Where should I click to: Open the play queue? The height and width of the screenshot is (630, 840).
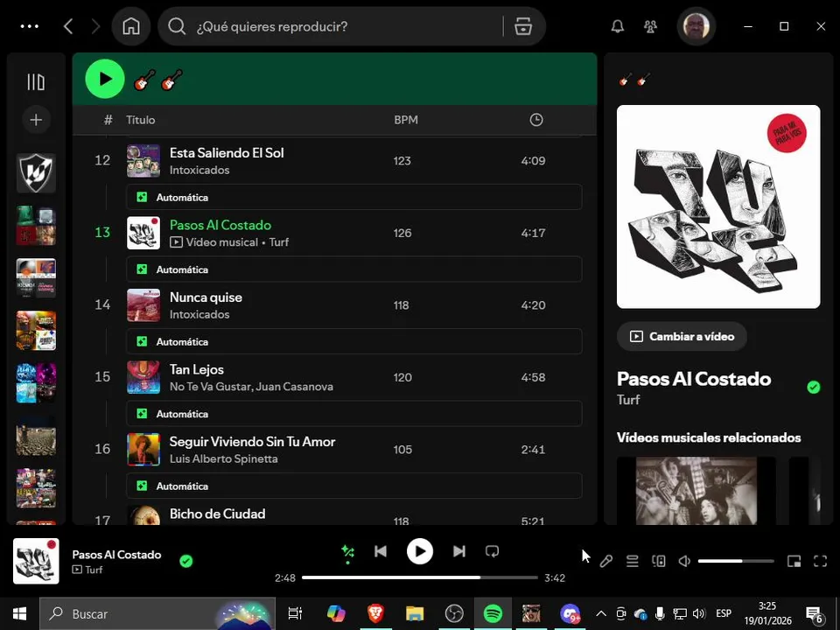tap(632, 561)
